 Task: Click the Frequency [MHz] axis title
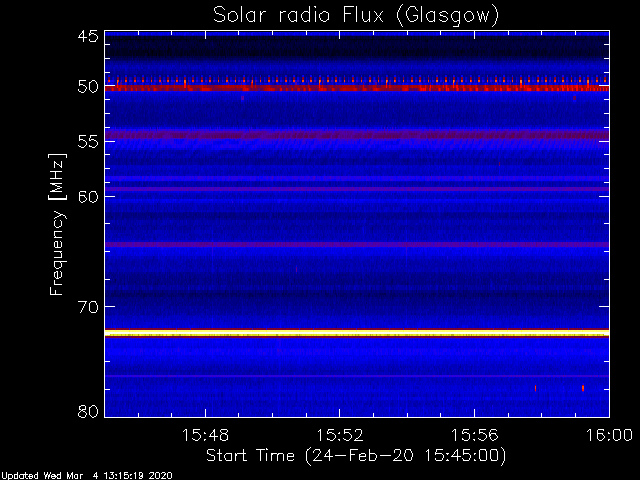[x=57, y=224]
